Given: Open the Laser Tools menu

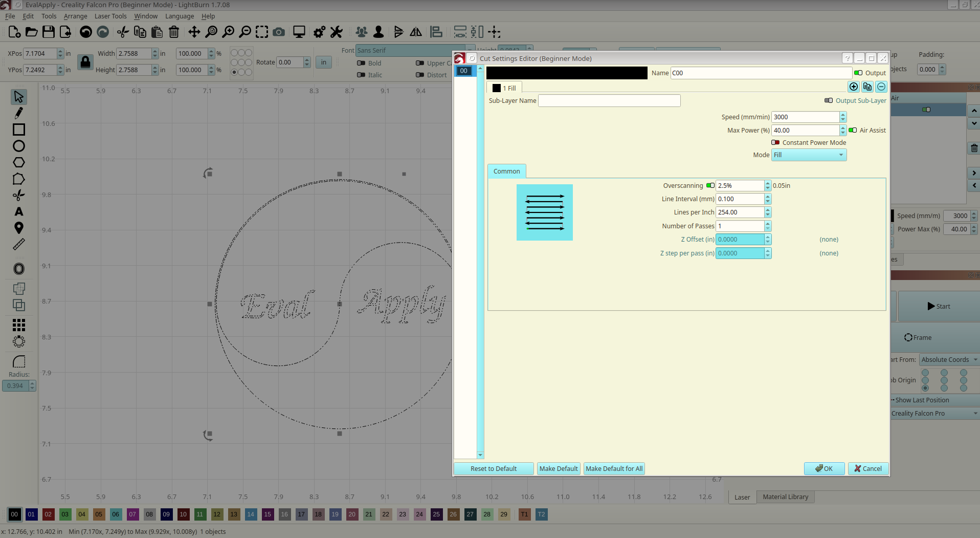Looking at the screenshot, I should 110,16.
